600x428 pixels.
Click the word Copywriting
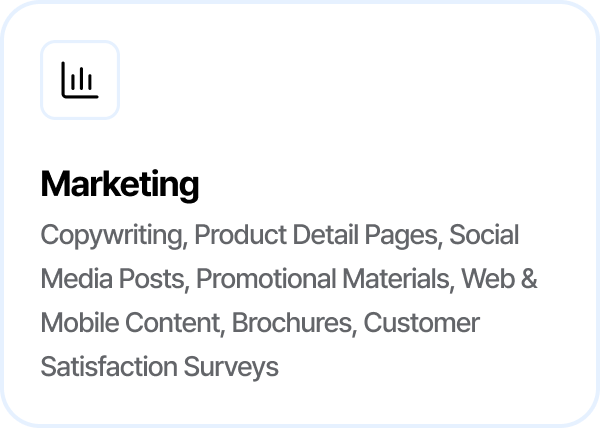(x=113, y=236)
